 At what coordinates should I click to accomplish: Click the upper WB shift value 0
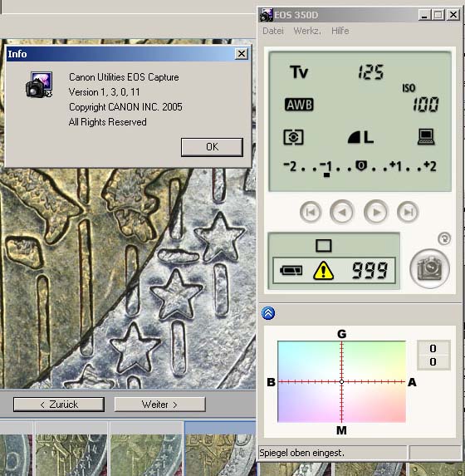point(433,348)
